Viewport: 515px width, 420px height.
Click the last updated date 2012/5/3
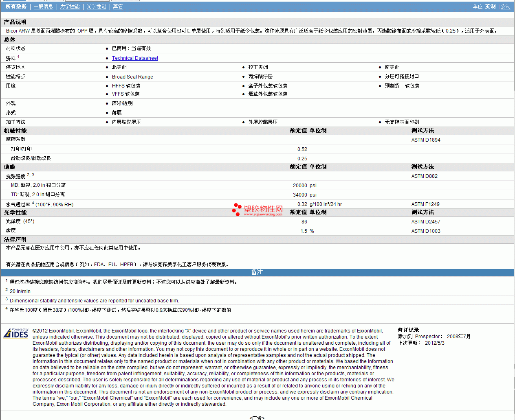pyautogui.click(x=435, y=343)
